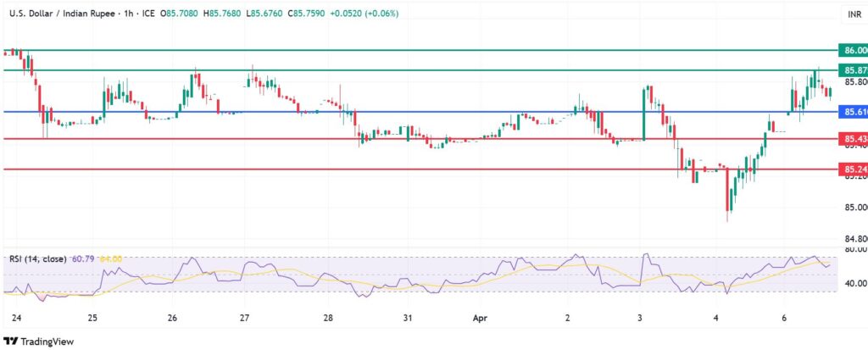The image size is (868, 350).
Task: Click the purple RSI value 60.79
Action: [86, 258]
